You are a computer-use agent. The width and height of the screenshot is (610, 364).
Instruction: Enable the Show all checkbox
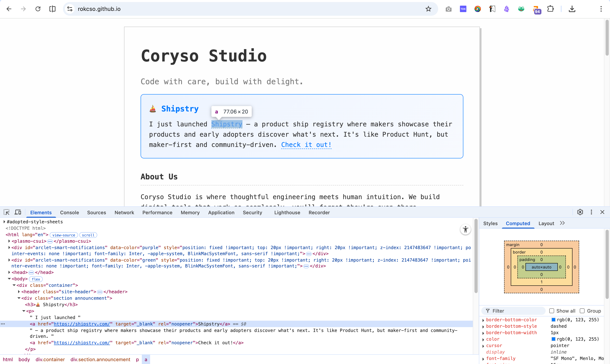(x=552, y=311)
